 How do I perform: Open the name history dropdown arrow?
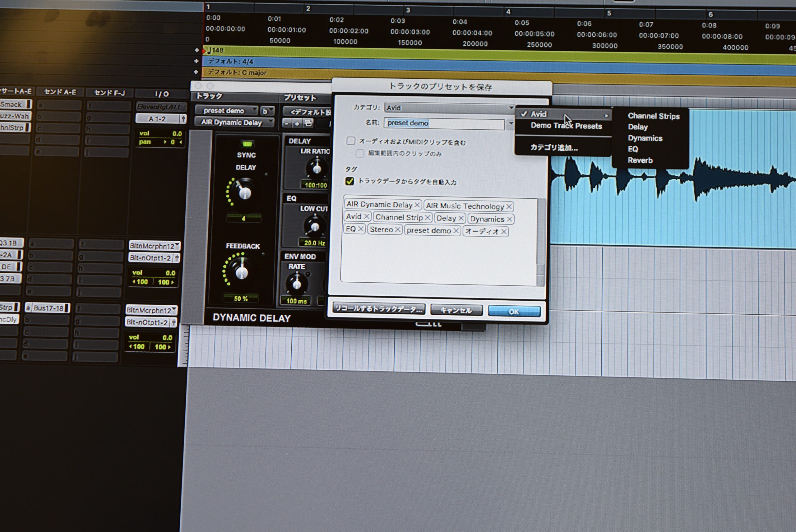coord(511,123)
